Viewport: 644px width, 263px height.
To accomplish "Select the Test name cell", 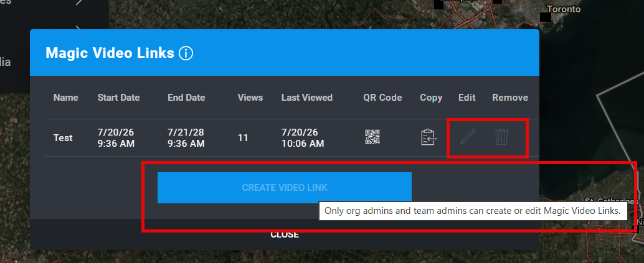I will (x=63, y=138).
